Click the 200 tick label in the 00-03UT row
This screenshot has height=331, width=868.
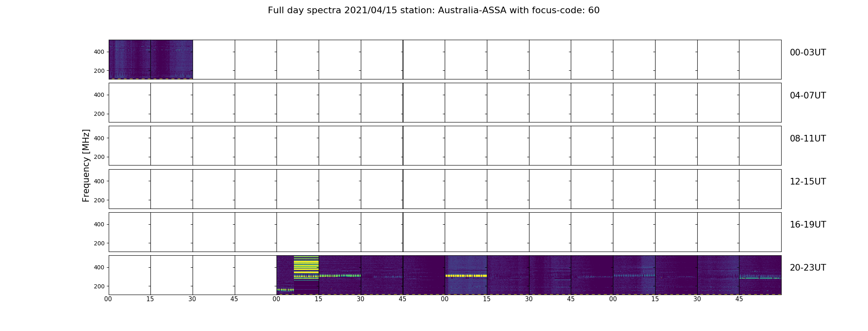99,71
